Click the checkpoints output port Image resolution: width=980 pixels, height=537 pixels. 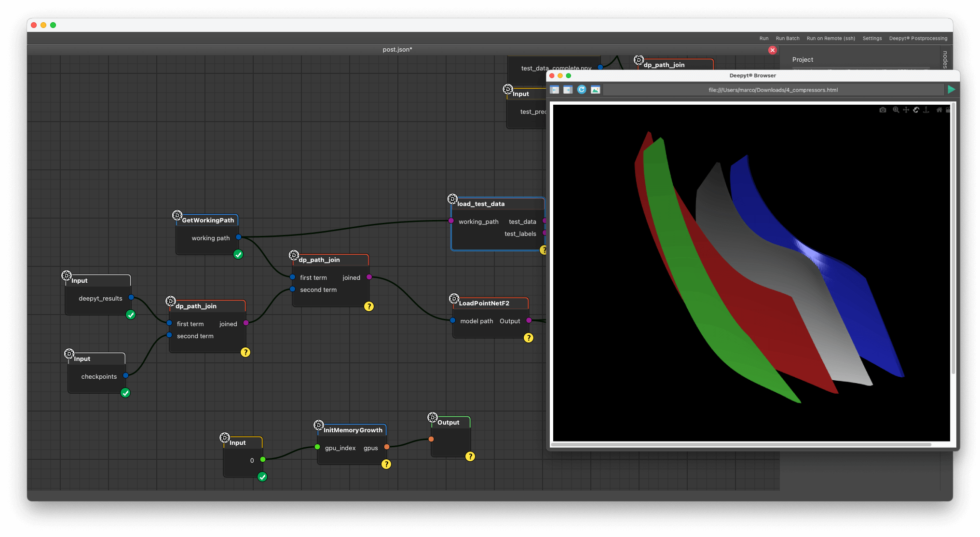click(x=125, y=376)
